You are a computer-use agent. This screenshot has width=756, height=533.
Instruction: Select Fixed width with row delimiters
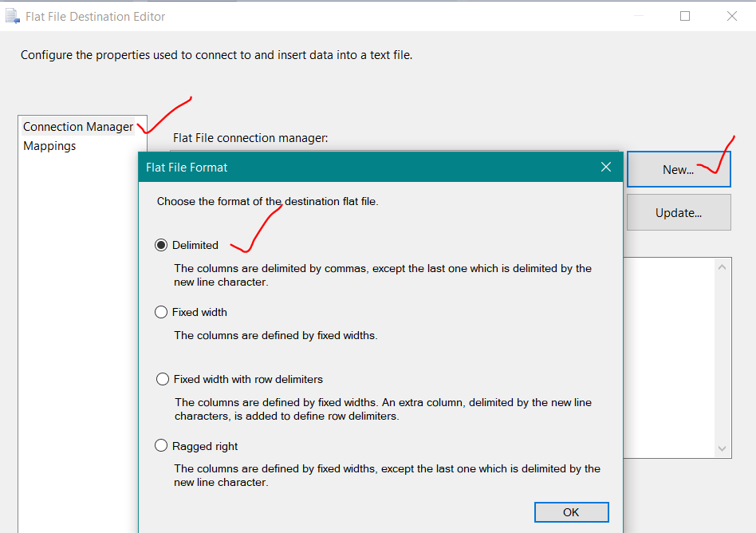pyautogui.click(x=163, y=378)
